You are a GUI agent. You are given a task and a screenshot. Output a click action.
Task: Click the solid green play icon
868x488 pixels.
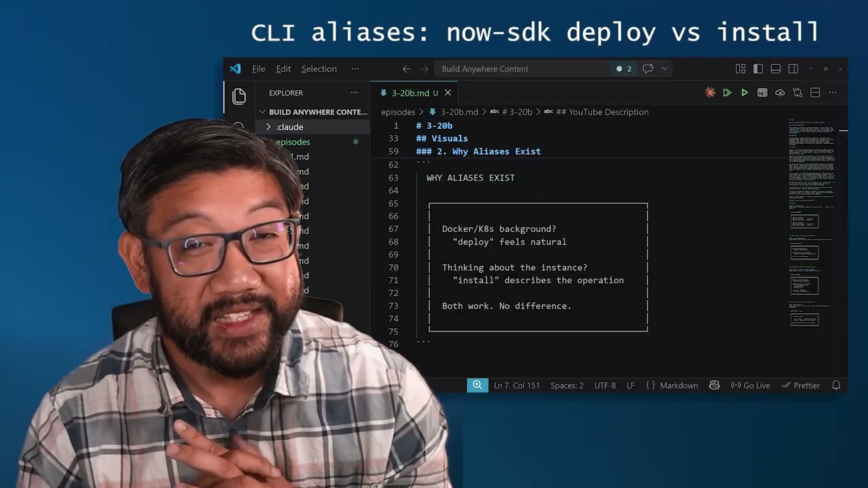pyautogui.click(x=745, y=93)
